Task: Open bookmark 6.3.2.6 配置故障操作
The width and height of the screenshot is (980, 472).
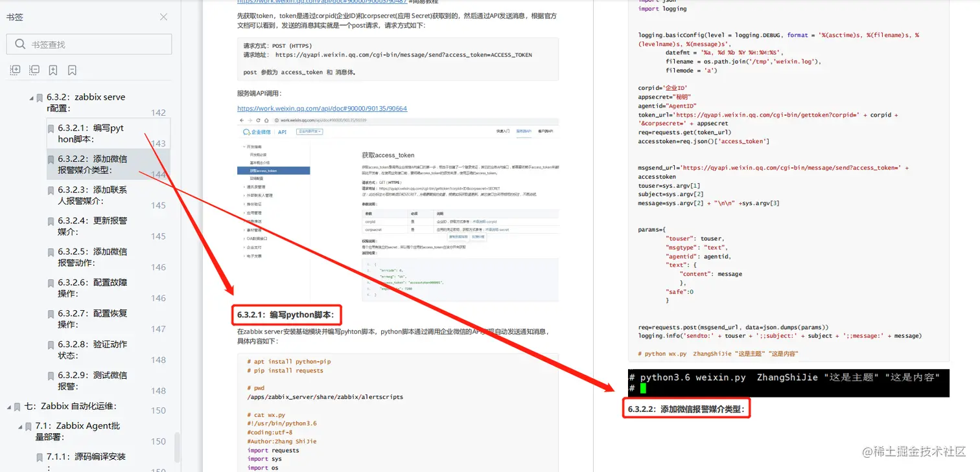Action: tap(93, 288)
